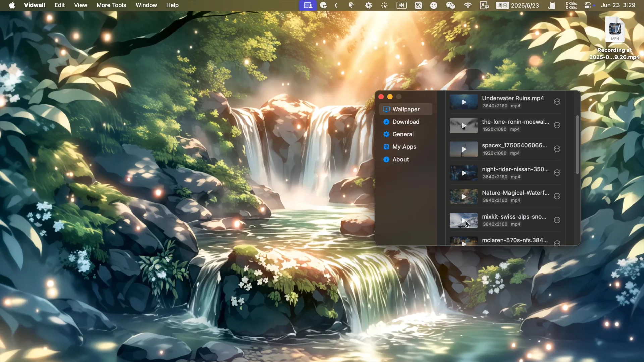Image resolution: width=644 pixels, height=362 pixels.
Task: Click the wallpaper list vertical scrollbar
Action: [577, 145]
